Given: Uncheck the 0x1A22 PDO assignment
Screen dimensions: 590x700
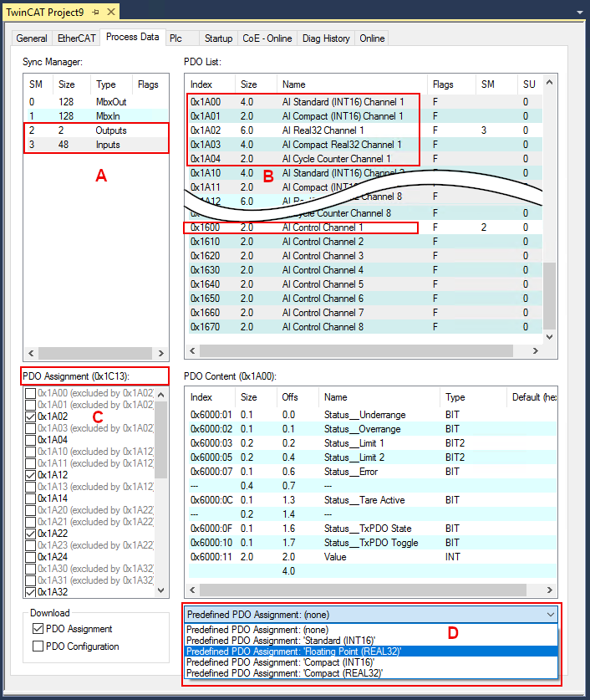Looking at the screenshot, I should tap(31, 534).
